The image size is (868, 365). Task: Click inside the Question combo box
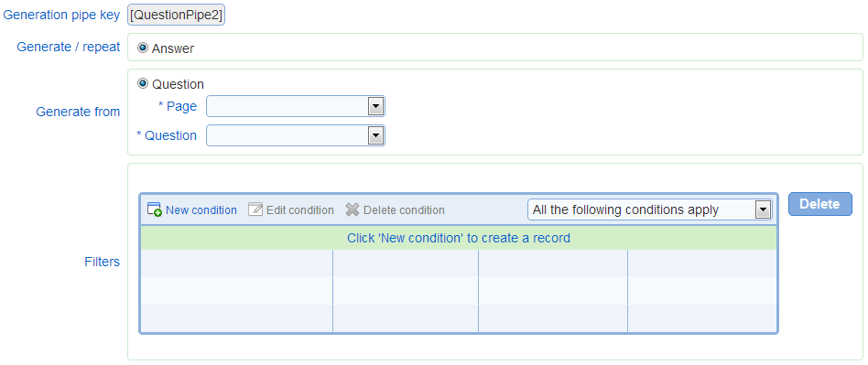pyautogui.click(x=296, y=135)
